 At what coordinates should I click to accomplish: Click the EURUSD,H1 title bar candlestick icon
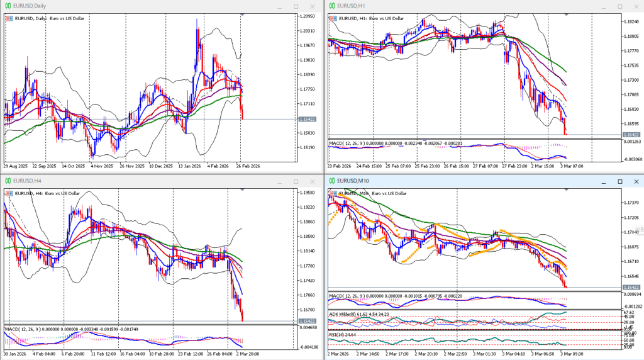[x=331, y=6]
